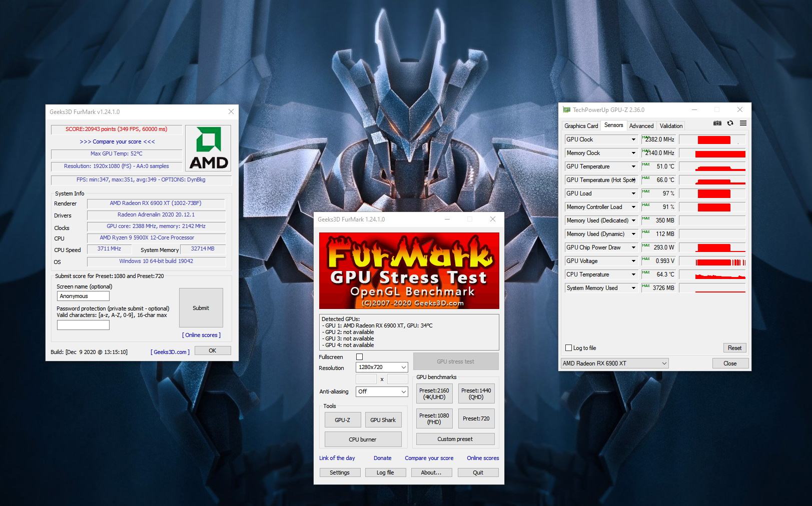Viewport: 812px width, 506px height.
Task: Click the FurMark GPU Stress Test banner
Action: pyautogui.click(x=409, y=270)
